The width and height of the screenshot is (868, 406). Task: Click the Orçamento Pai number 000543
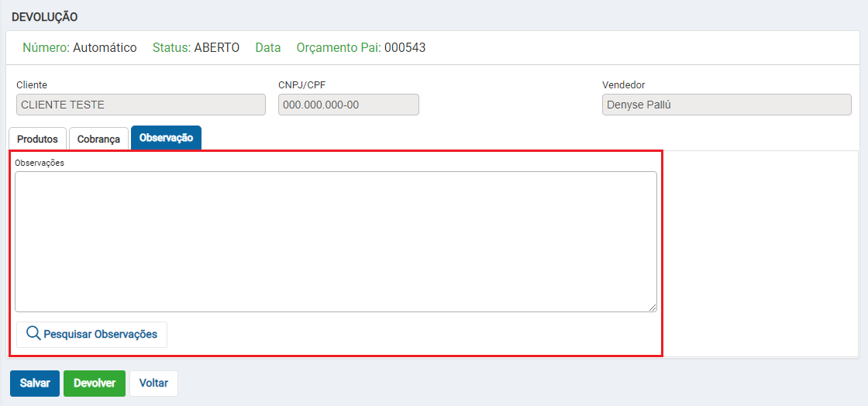tap(405, 47)
